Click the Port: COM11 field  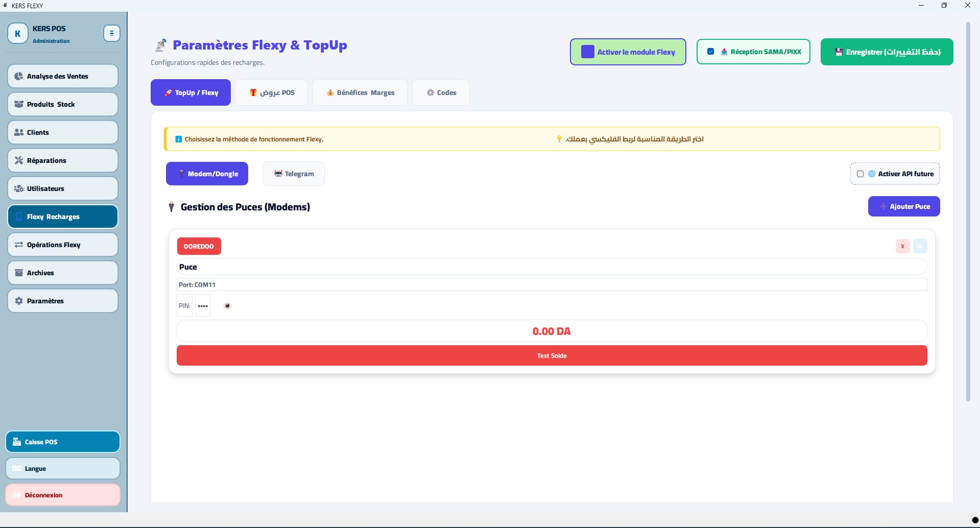point(552,284)
